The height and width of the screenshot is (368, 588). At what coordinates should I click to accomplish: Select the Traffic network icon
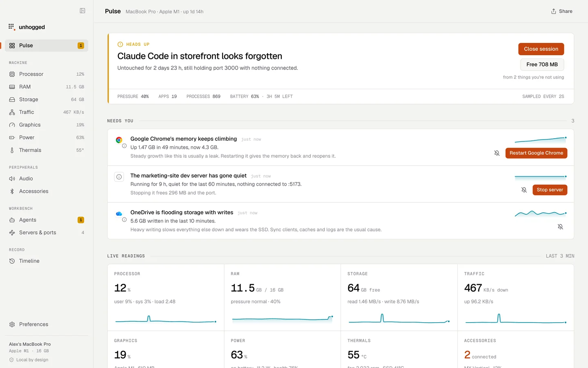(x=12, y=112)
